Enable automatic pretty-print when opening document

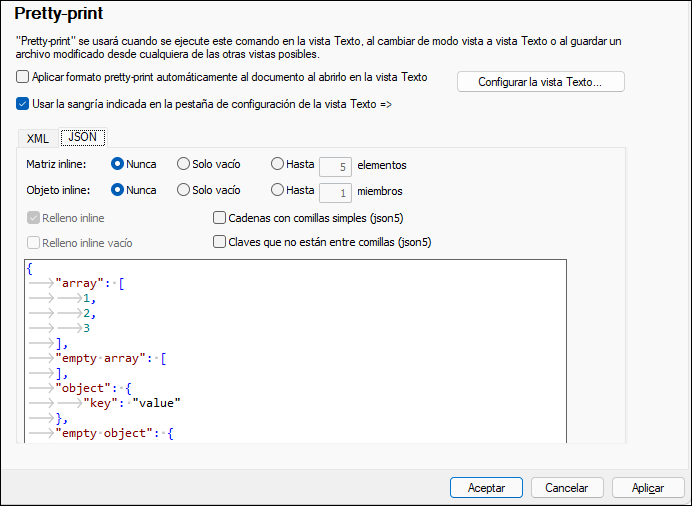(24, 77)
